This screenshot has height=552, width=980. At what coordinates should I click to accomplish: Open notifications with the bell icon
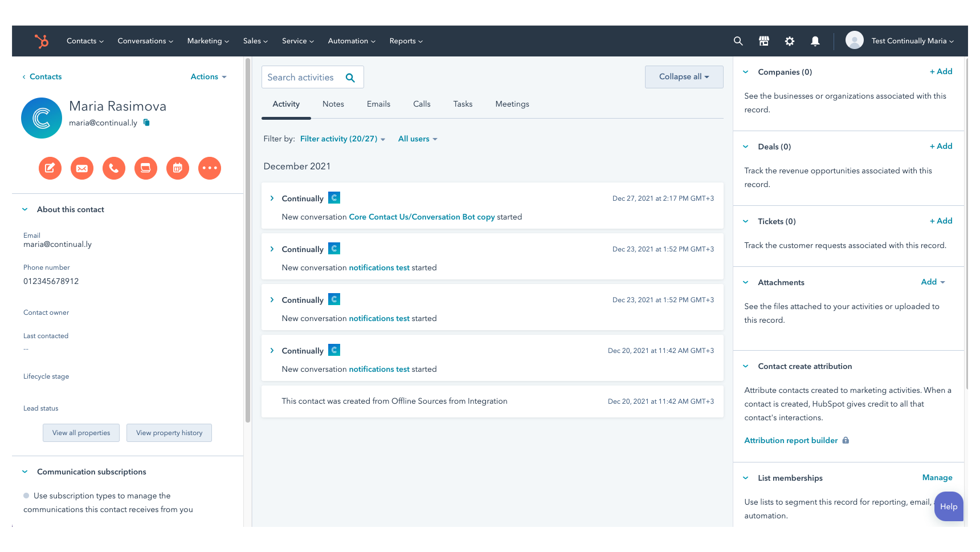(815, 40)
